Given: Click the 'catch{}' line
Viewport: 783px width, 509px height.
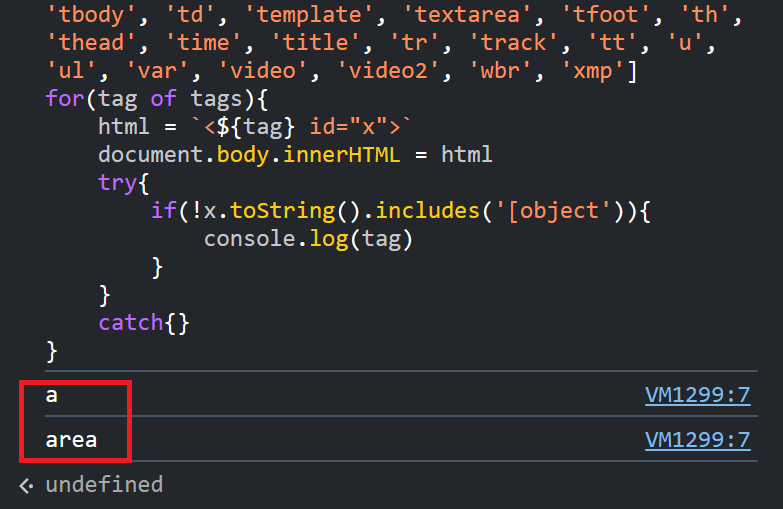Looking at the screenshot, I should click(144, 323).
